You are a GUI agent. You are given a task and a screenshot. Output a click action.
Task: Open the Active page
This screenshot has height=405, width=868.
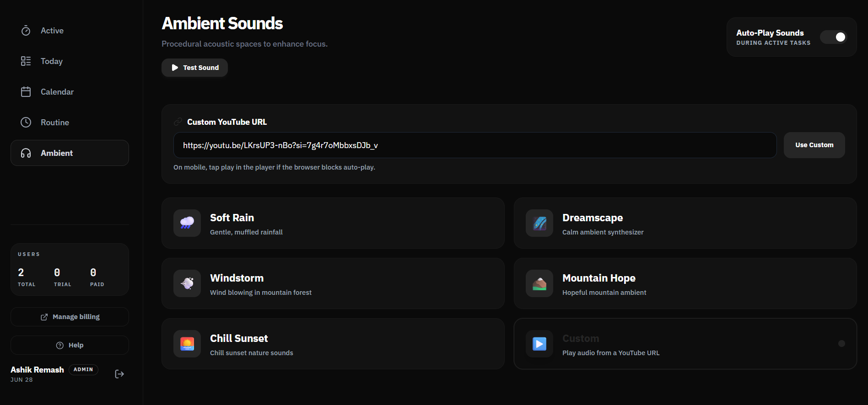[70, 31]
